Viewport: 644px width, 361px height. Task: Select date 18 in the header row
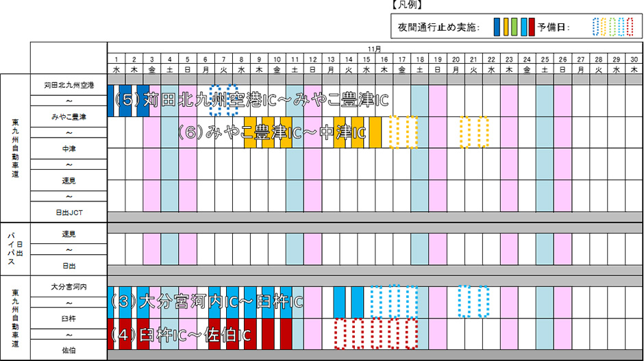pos(420,60)
